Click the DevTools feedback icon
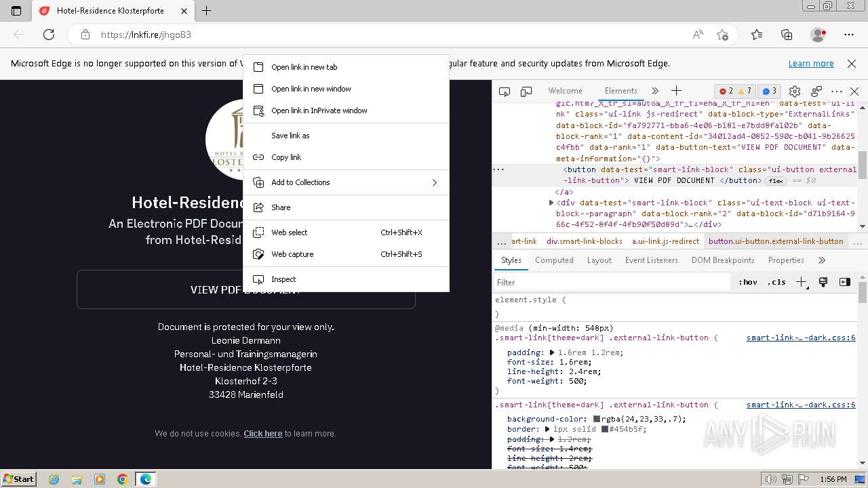Screen dimensions: 868x488 (816, 91)
